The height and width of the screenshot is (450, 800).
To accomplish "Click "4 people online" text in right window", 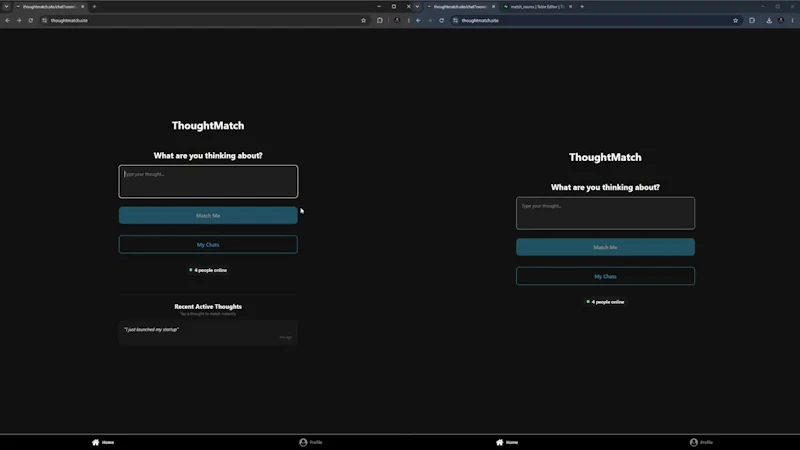I will point(608,302).
